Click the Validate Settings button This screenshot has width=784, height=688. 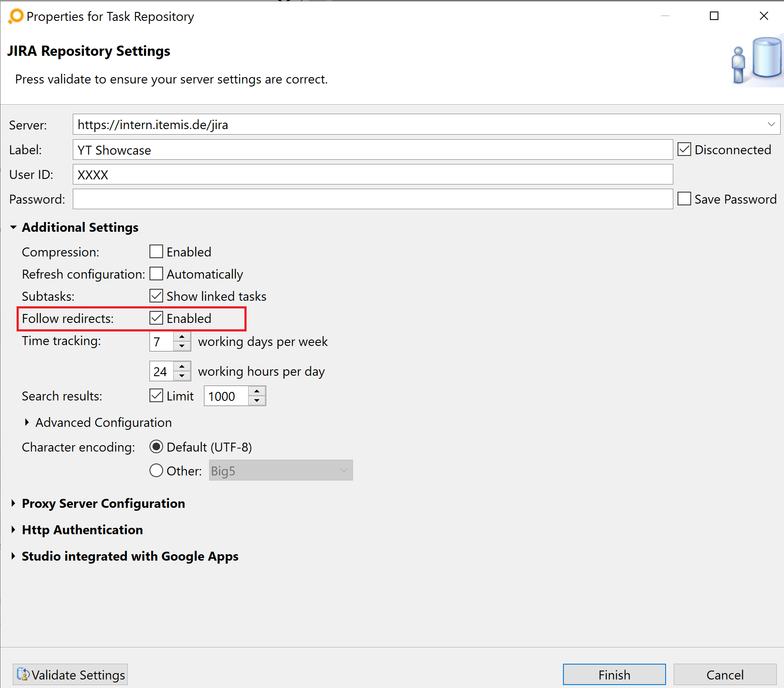tap(70, 674)
